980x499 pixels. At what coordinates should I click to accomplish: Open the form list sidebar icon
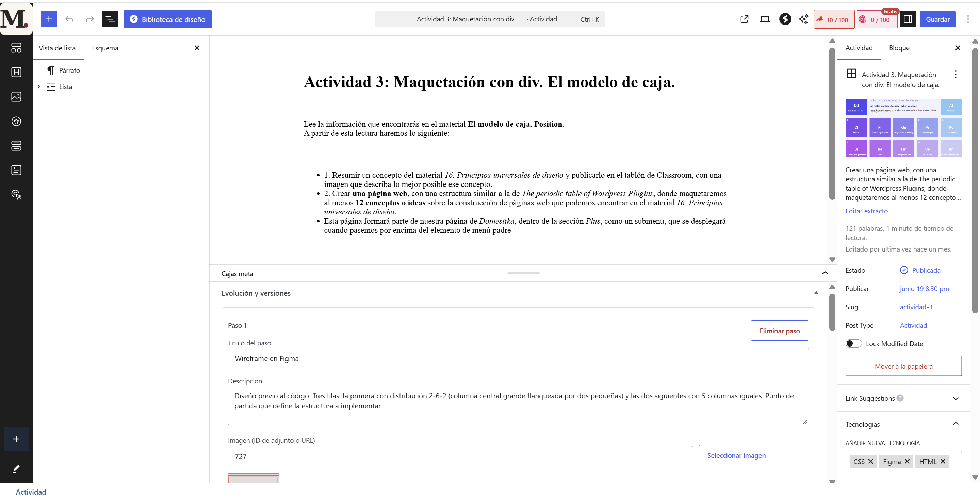coord(16,170)
